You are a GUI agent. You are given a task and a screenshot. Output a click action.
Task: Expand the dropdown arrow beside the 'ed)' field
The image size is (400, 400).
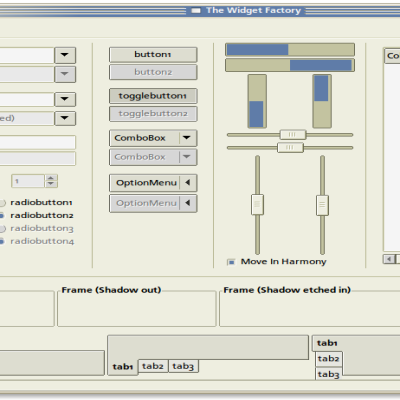pyautogui.click(x=65, y=118)
